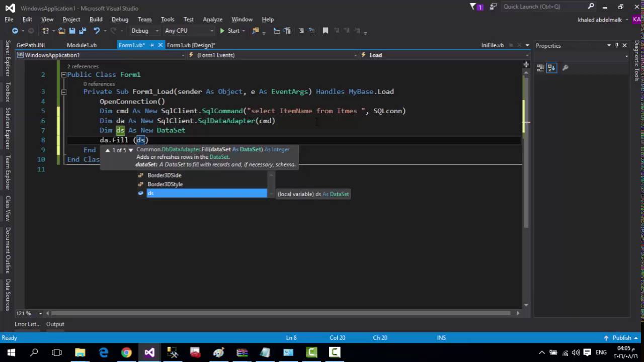Save the current file with the disk icon
Image resolution: width=644 pixels, height=362 pixels.
coord(72,31)
